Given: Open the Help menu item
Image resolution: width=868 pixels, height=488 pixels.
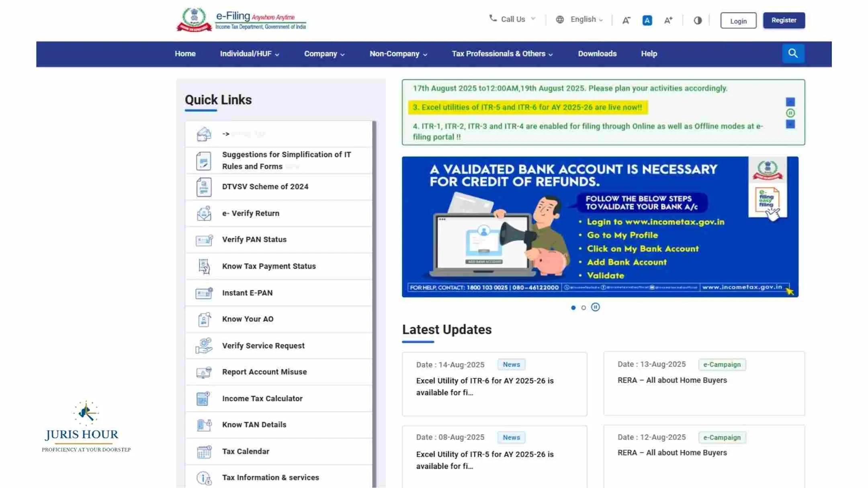Looking at the screenshot, I should pyautogui.click(x=649, y=54).
